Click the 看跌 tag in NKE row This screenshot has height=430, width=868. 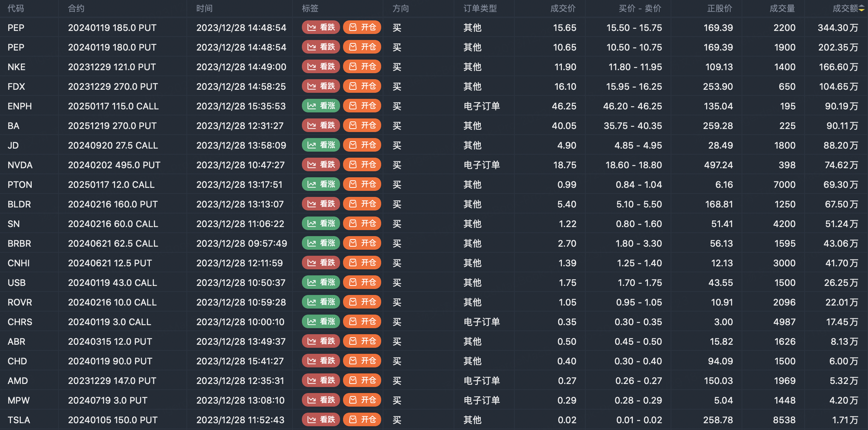[x=321, y=67]
